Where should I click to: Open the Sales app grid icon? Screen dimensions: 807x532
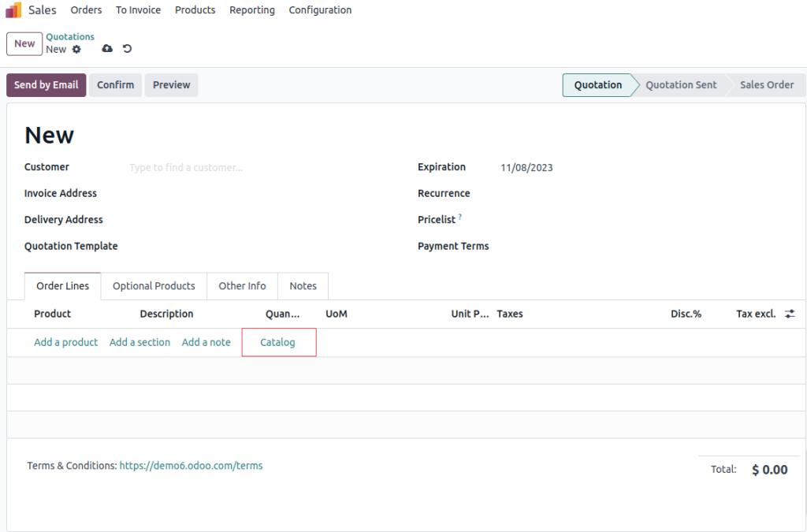pos(13,9)
